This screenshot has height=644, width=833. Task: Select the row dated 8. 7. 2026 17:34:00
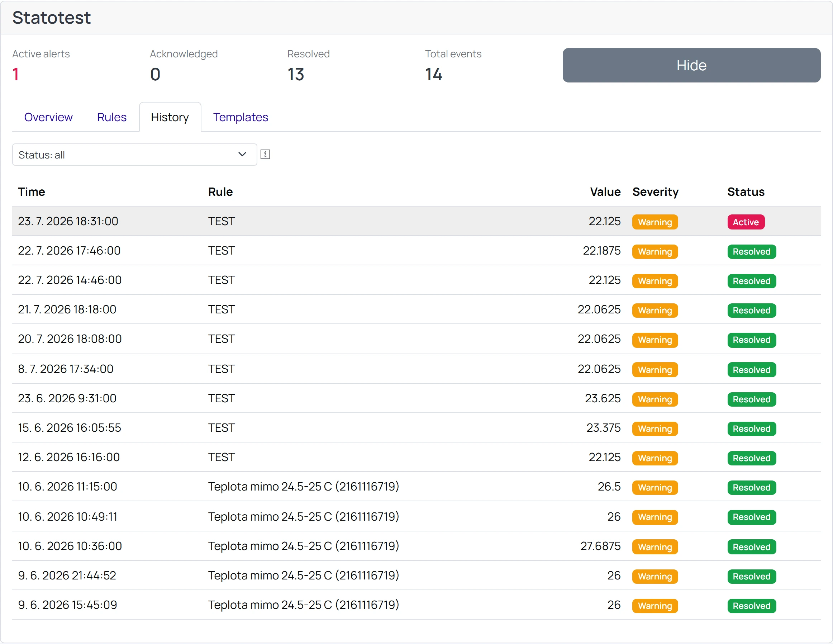coord(416,369)
